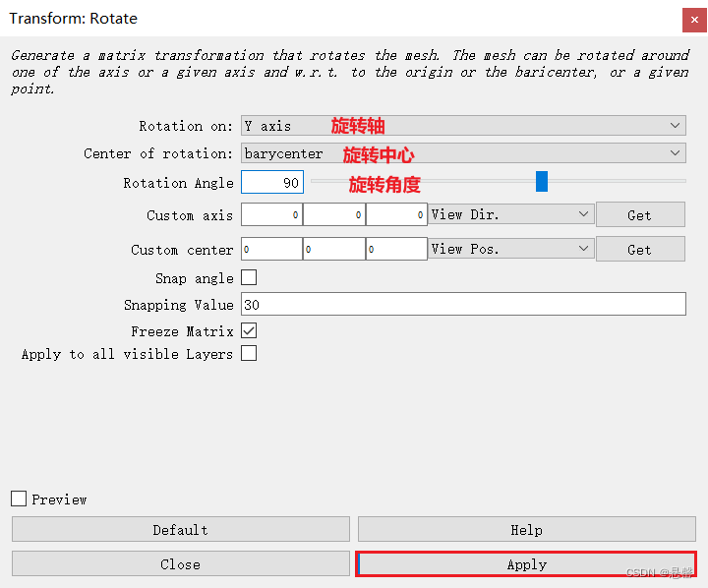
Task: Click Get button next to View Pos.
Action: (x=640, y=250)
